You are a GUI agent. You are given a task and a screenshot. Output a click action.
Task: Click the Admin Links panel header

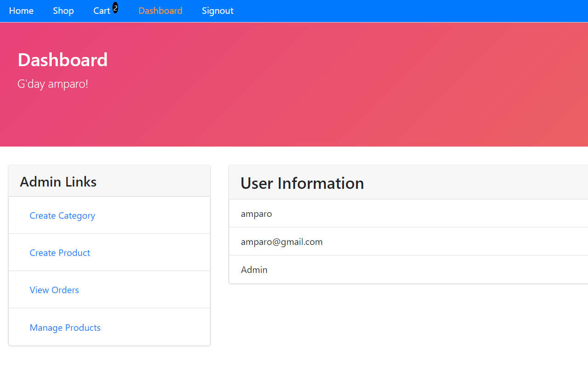click(58, 181)
